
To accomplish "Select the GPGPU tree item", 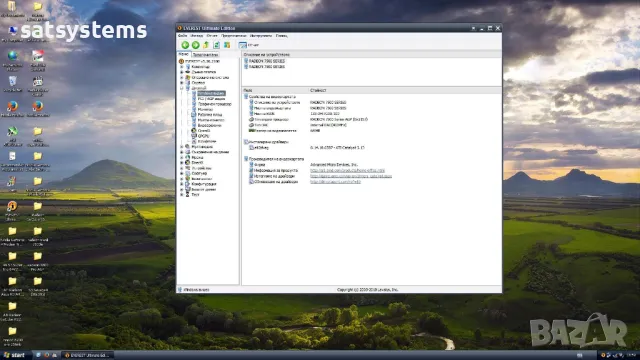I will click(x=203, y=136).
